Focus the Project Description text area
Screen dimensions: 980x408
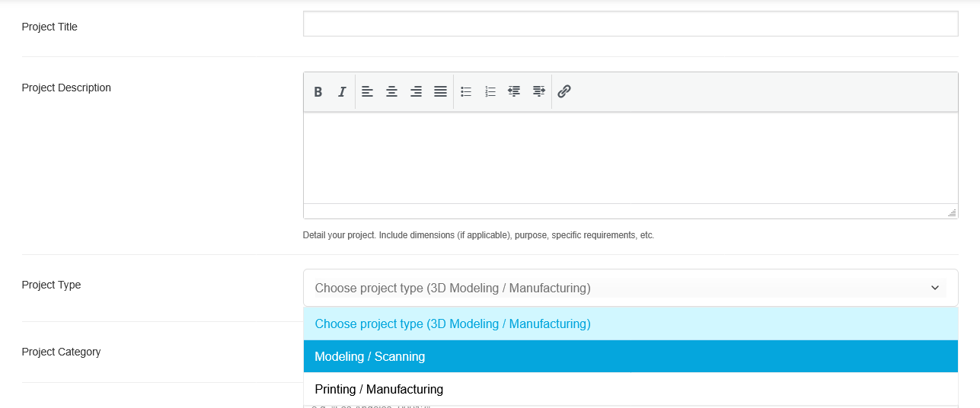pyautogui.click(x=630, y=158)
